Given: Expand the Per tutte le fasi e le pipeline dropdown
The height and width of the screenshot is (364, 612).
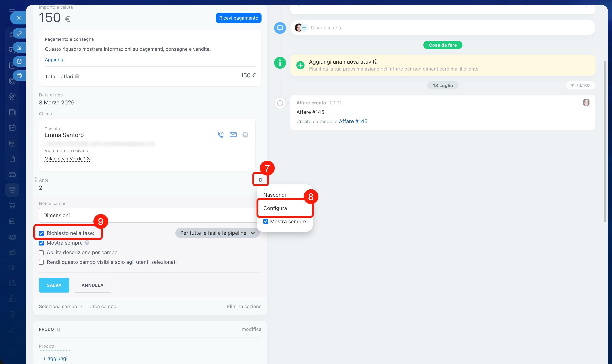Looking at the screenshot, I should point(217,233).
